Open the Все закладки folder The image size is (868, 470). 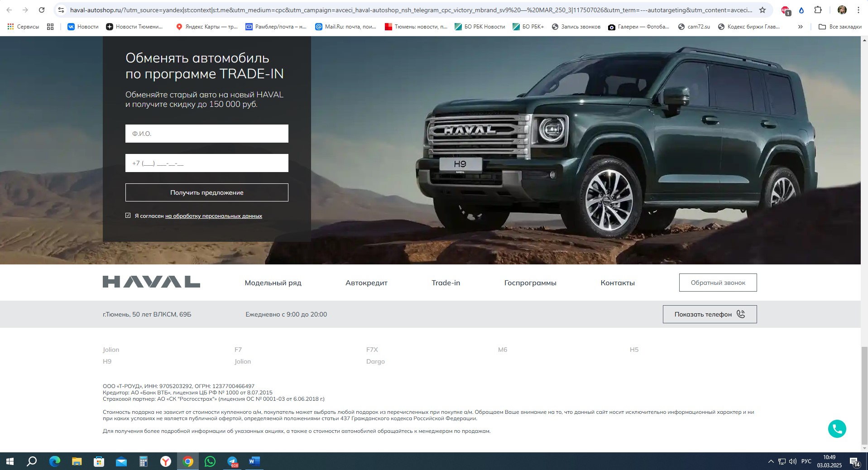click(840, 27)
